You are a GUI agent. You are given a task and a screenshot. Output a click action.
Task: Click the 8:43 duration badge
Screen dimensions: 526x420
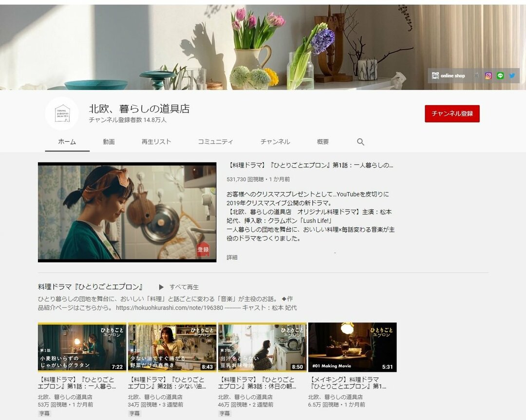tap(207, 367)
